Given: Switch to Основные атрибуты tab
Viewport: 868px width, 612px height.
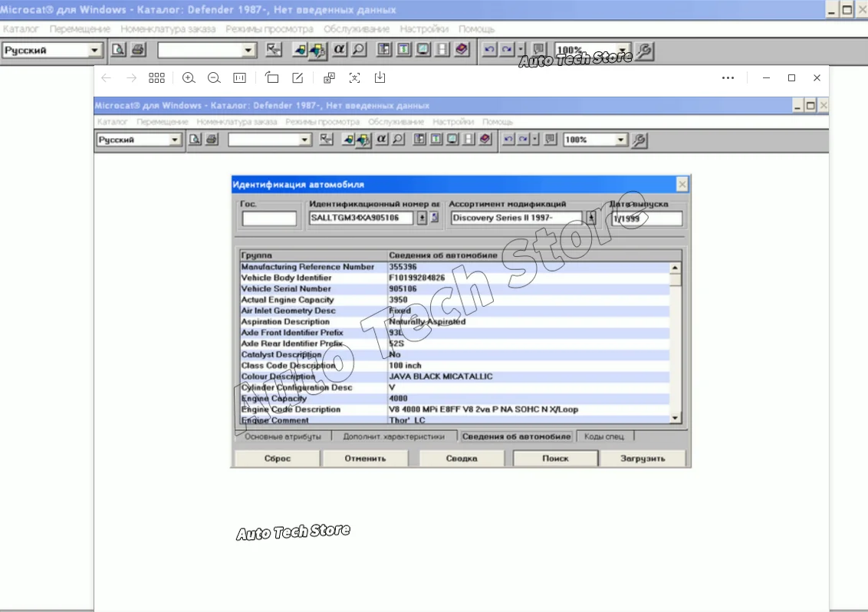Looking at the screenshot, I should pos(283,436).
